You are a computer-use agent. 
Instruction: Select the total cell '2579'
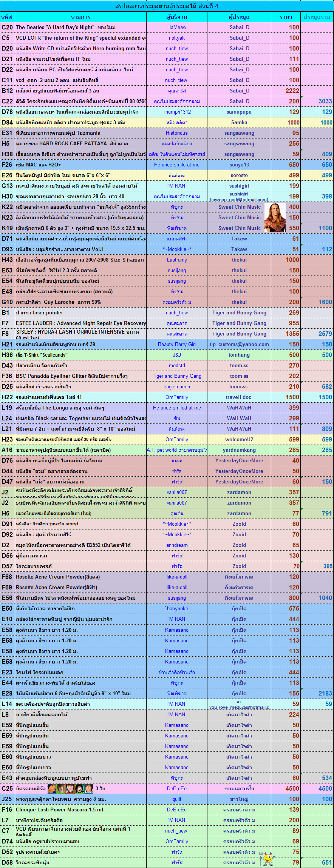317,334
